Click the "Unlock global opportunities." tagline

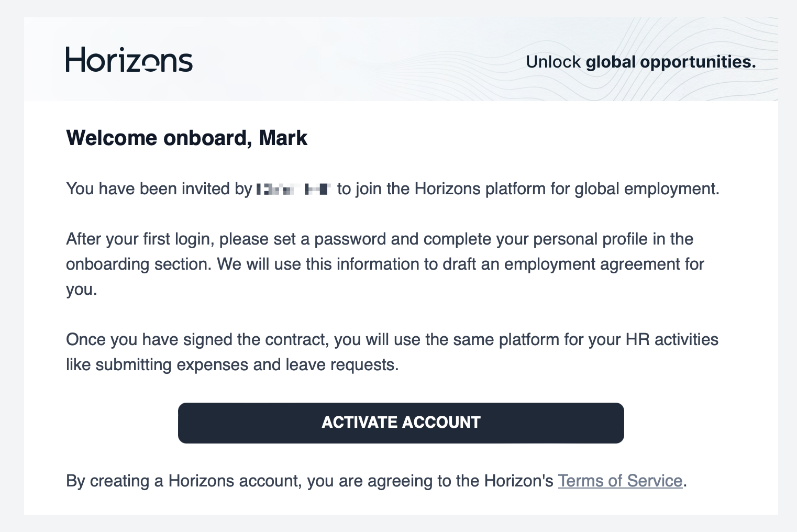pyautogui.click(x=640, y=62)
